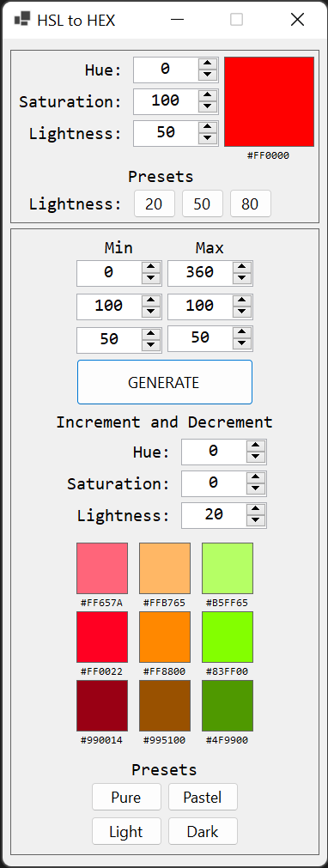Viewport: 328px width, 868px height.
Task: Select the #990014 dark red swatch
Action: [x=102, y=705]
